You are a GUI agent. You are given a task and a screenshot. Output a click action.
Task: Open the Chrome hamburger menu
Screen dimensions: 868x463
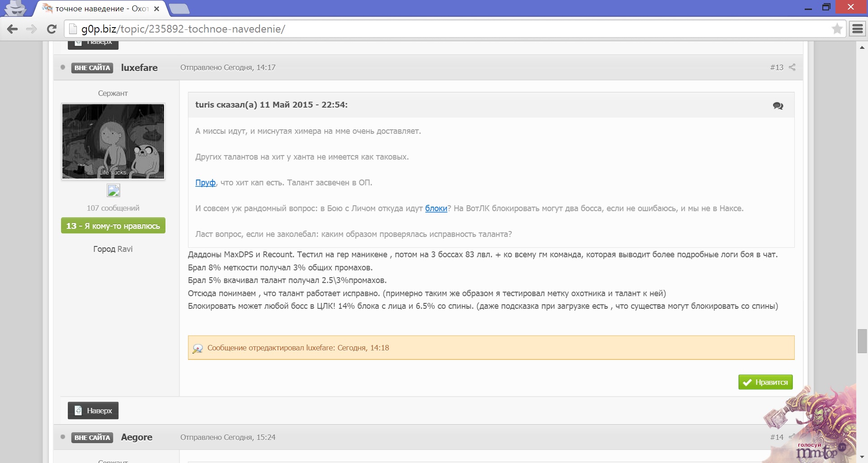857,29
